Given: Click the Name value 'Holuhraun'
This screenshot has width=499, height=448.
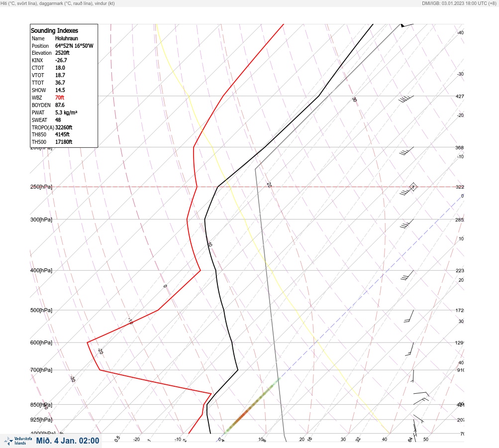Looking at the screenshot, I should click(x=67, y=38).
